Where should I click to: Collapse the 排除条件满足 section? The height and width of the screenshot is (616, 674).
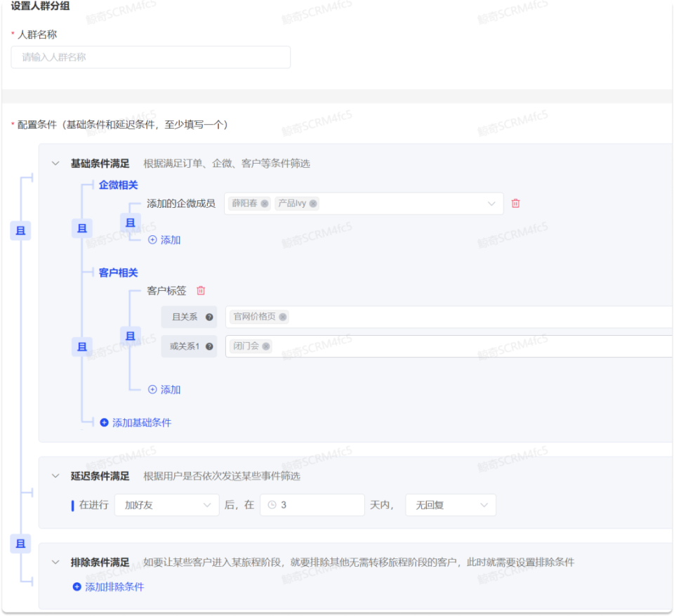click(56, 562)
